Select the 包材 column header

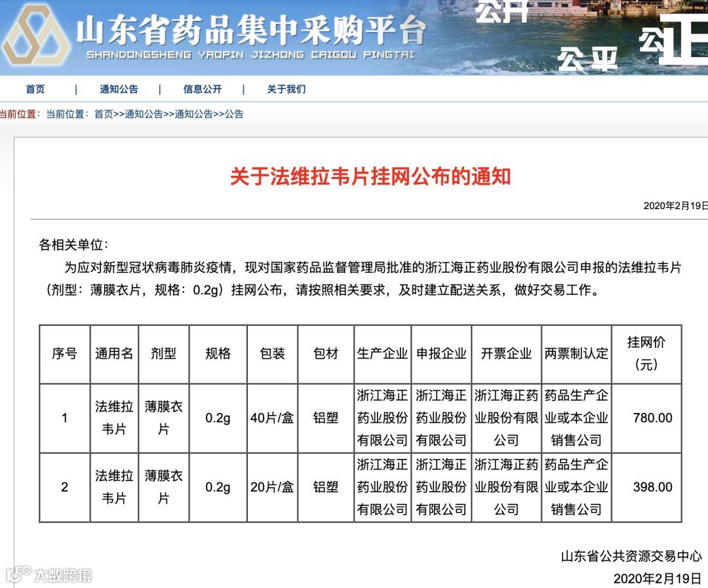click(326, 353)
